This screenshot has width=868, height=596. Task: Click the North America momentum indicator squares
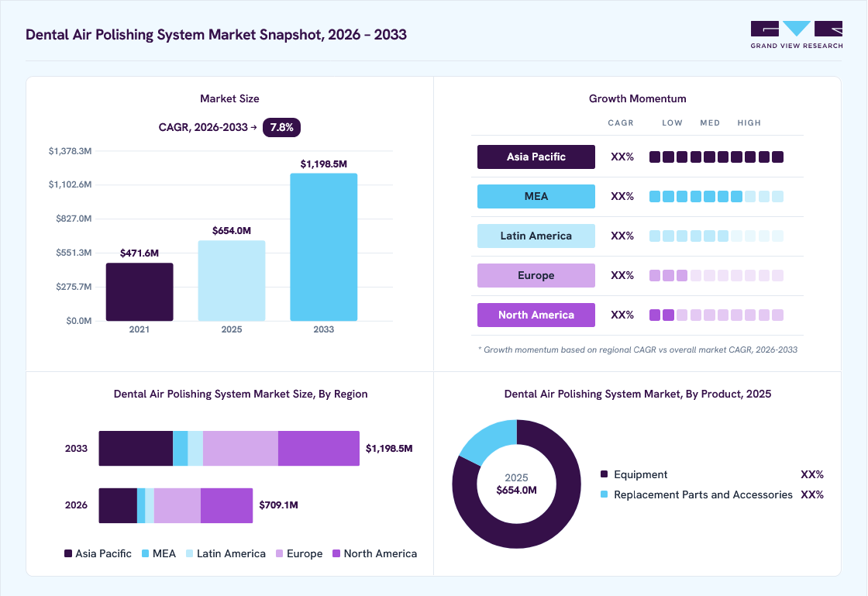click(716, 315)
